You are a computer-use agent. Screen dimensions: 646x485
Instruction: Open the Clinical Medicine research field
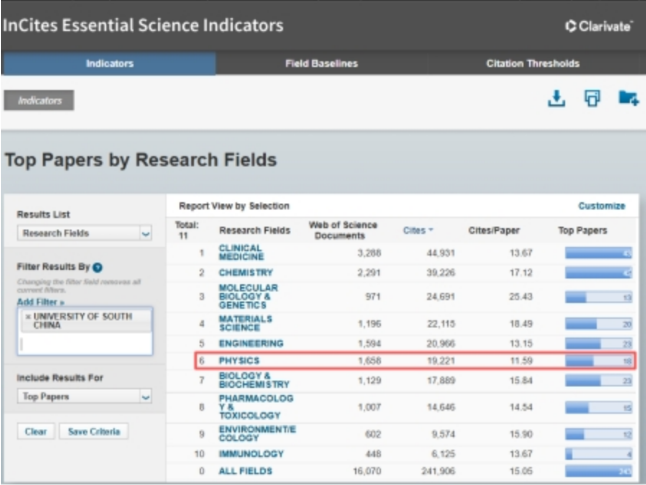pos(241,252)
